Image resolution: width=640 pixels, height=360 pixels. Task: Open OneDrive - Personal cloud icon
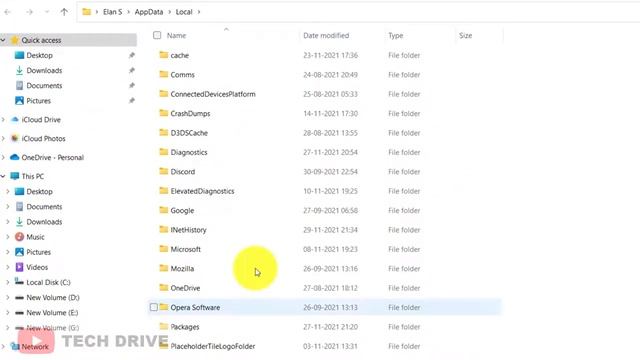[x=15, y=157]
